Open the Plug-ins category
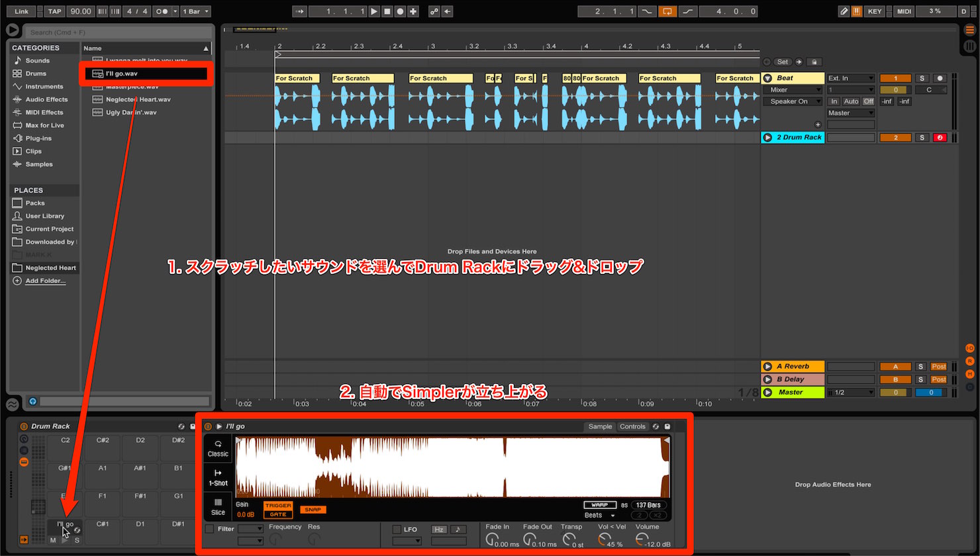This screenshot has width=980, height=556. pos(38,138)
